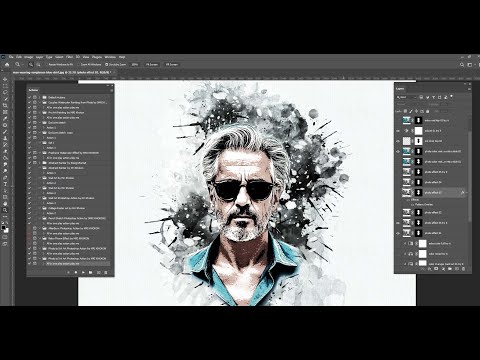Select the Crop tool
This screenshot has width=480, height=360.
pyautogui.click(x=5, y=105)
